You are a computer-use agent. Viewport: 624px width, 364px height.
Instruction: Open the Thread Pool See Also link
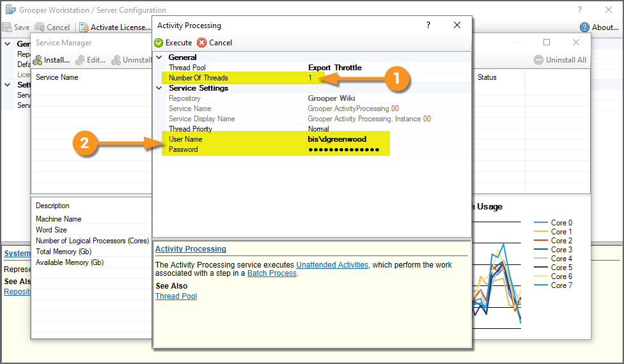point(176,296)
